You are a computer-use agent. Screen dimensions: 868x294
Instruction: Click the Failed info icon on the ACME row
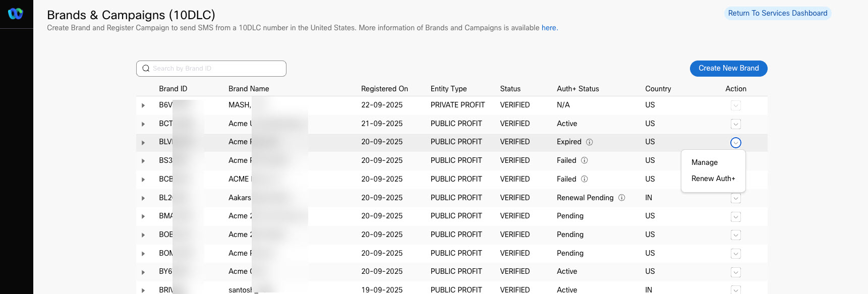[x=585, y=179]
